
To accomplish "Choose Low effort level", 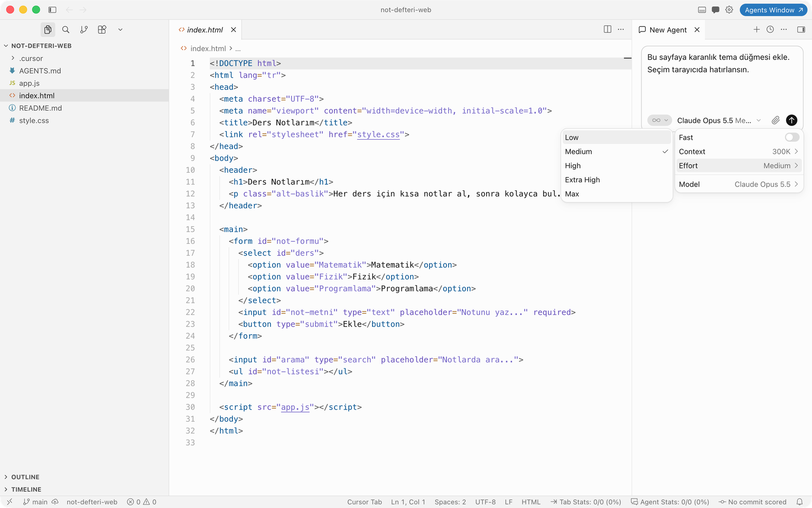I will pos(617,138).
